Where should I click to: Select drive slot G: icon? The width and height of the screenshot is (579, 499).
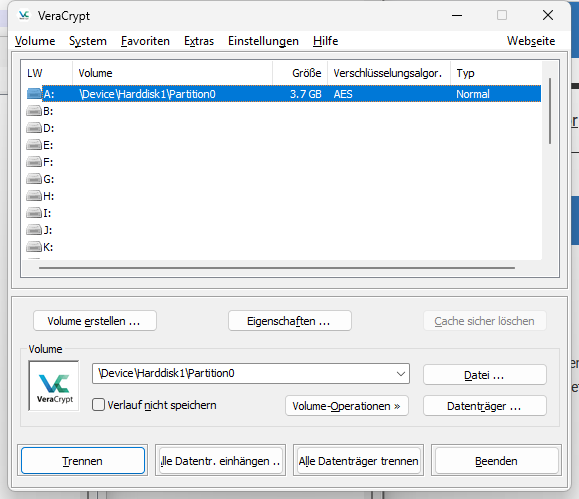[x=34, y=179]
